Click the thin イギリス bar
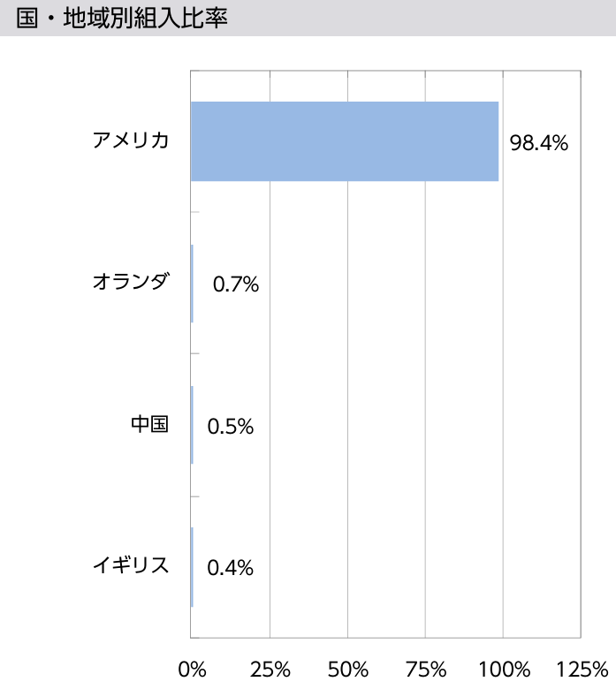Viewport: 616px width, 689px height. click(x=192, y=566)
